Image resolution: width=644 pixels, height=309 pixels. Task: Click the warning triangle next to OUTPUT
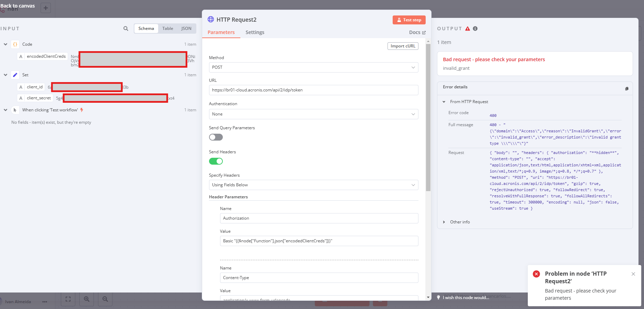468,29
